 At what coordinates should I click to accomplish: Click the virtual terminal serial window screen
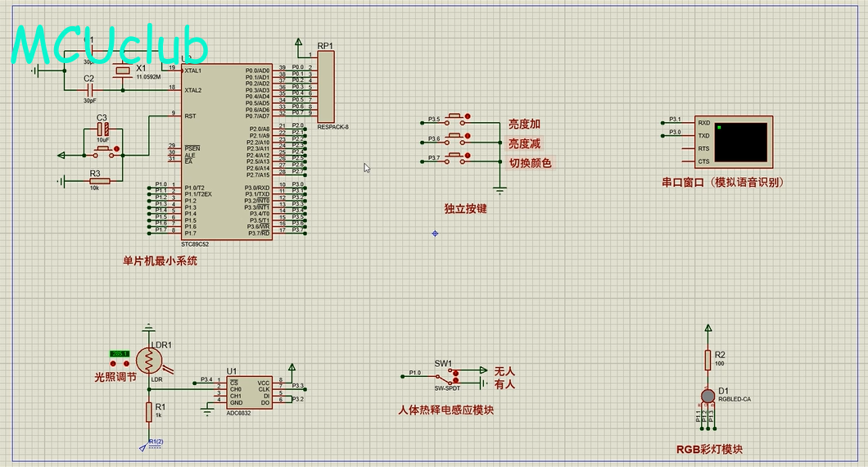point(740,142)
